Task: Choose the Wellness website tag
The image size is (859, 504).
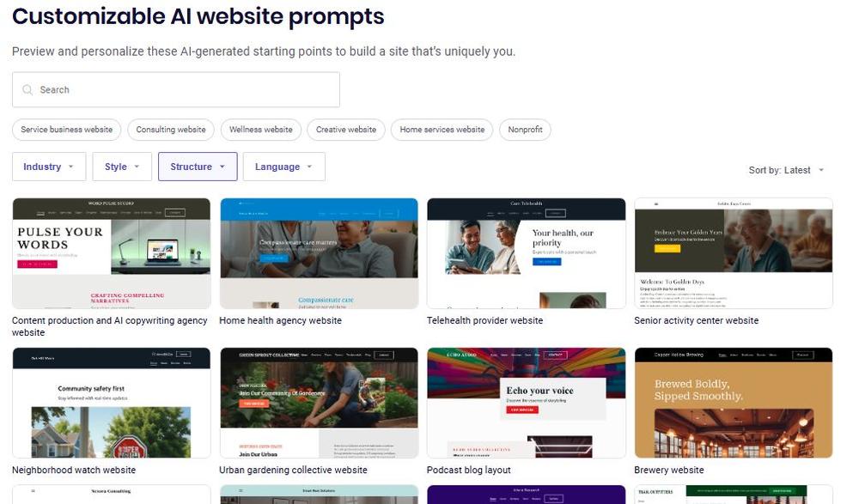Action: click(261, 130)
